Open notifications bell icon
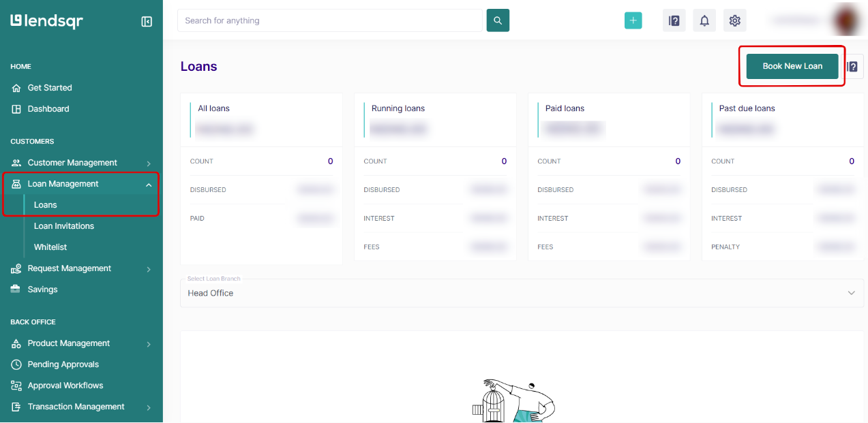The image size is (868, 423). pos(704,20)
